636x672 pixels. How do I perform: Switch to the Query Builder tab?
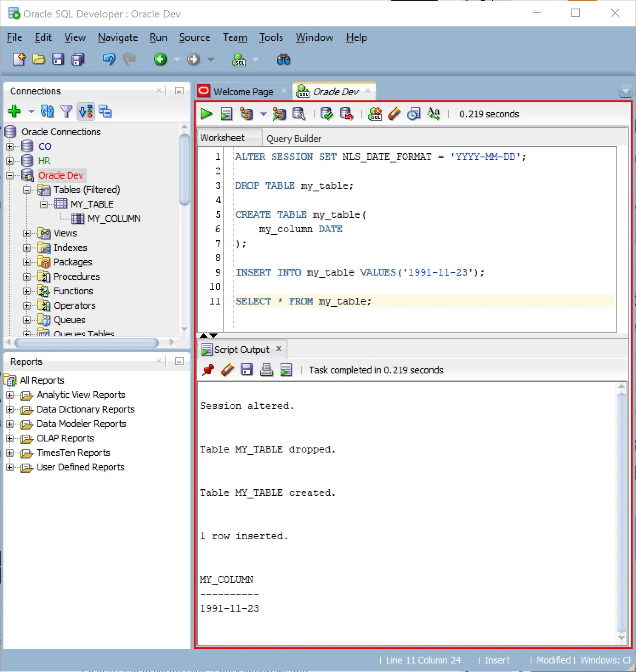(x=294, y=138)
